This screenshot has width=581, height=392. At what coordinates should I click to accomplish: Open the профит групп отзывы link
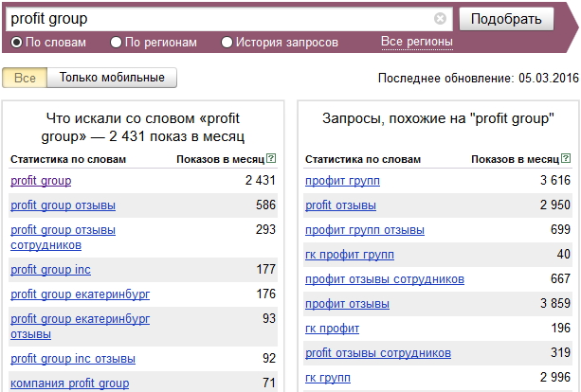[x=365, y=230]
